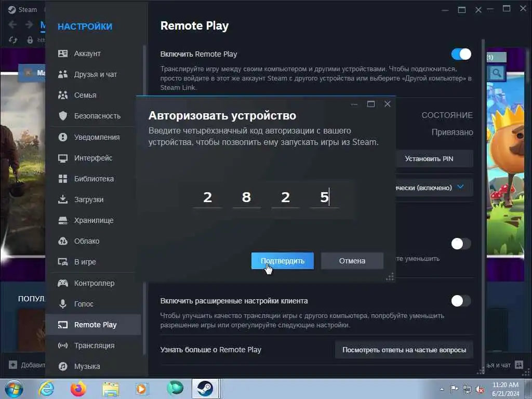Open Посмотреть ответы на частые вопросы
Screen dimensions: 532x399
coord(404,350)
